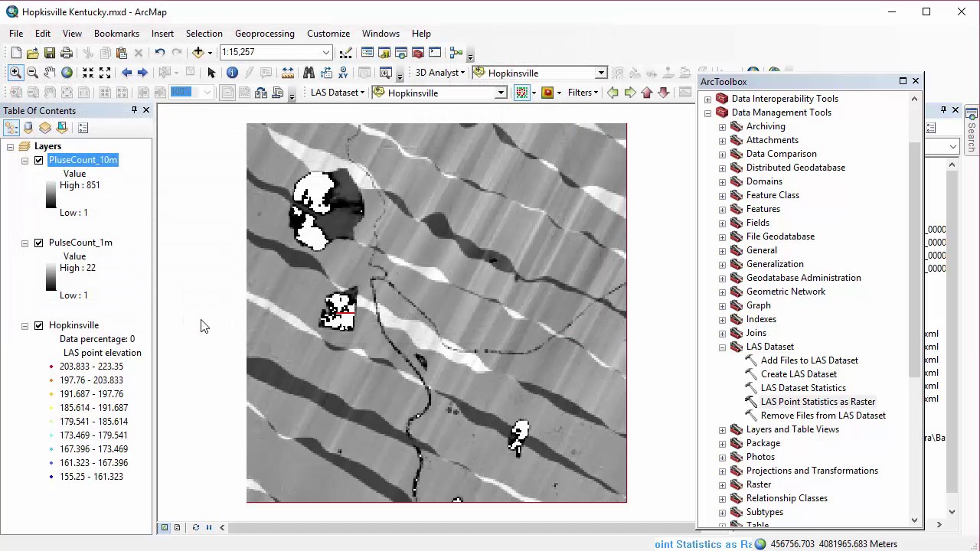The image size is (980, 551).
Task: Open the LAS Dataset toolbar menu
Action: [x=338, y=93]
